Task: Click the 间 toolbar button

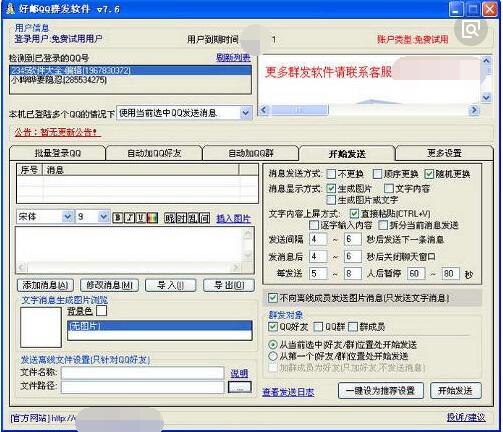Action: point(205,218)
